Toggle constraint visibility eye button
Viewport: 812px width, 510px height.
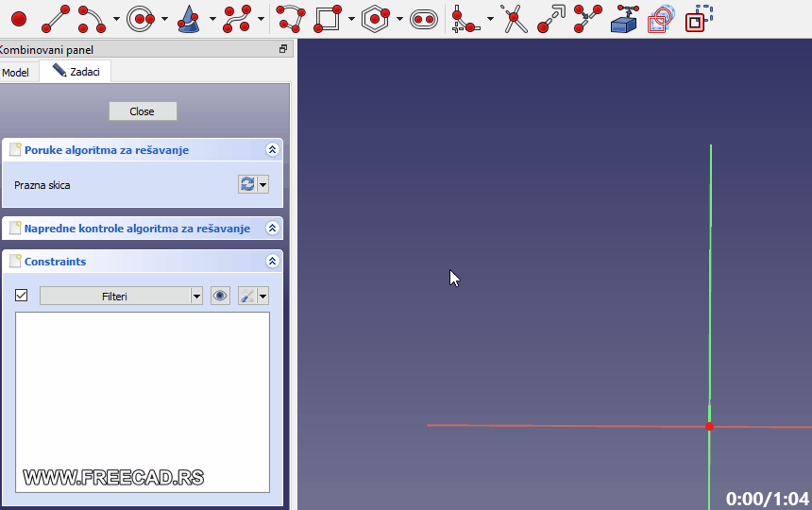tap(220, 296)
